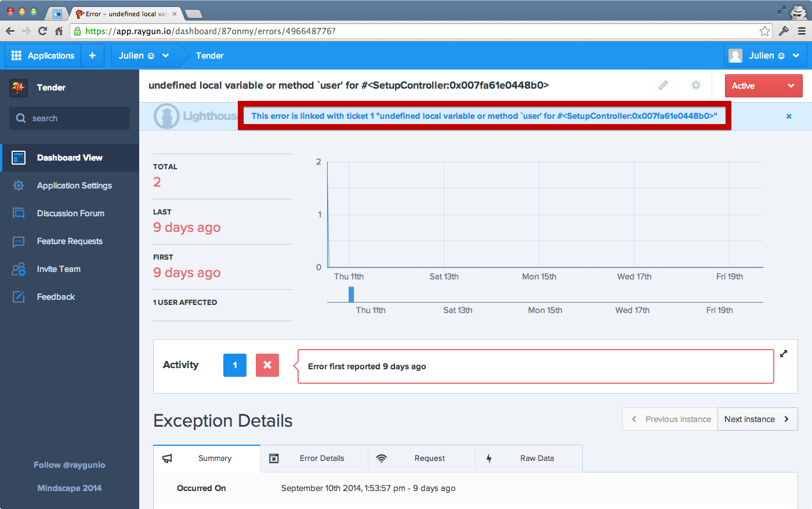812x509 pixels.
Task: Click the Summary megaphone icon
Action: 167,459
